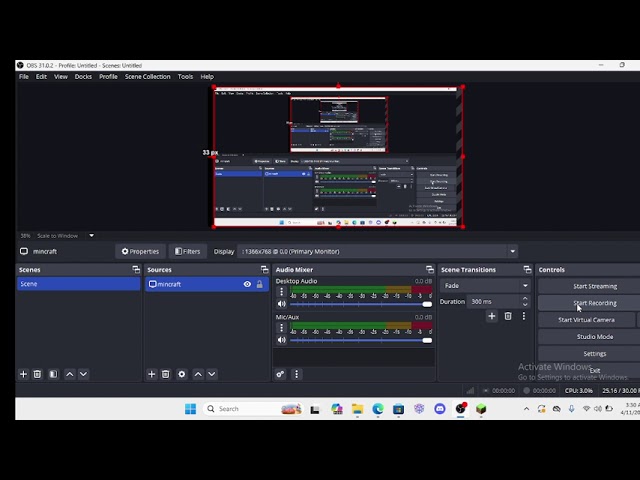Open source properties gear in Sources panel
This screenshot has width=640, height=480.
[182, 374]
